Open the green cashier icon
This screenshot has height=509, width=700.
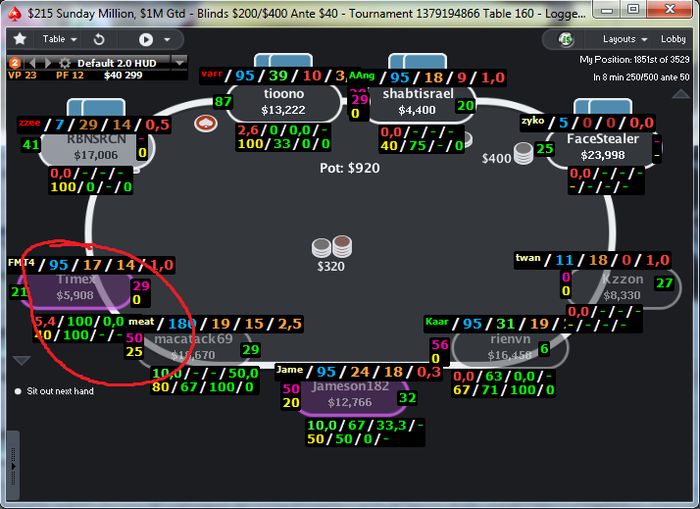pos(566,39)
